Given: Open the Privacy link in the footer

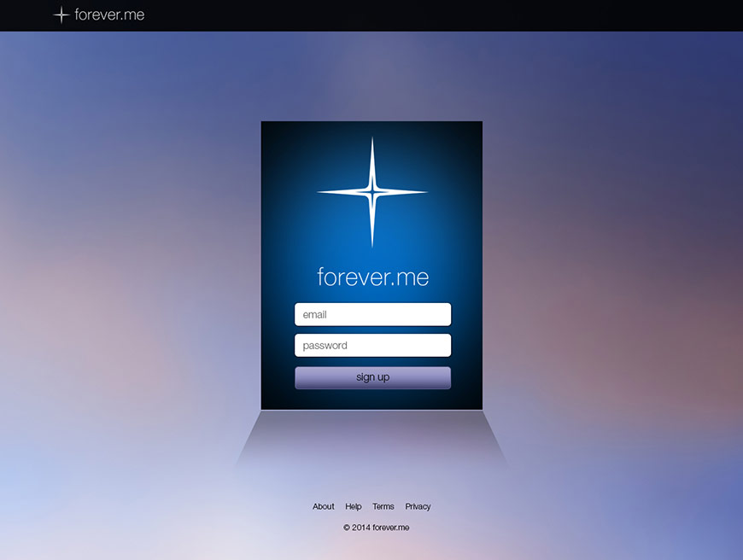Looking at the screenshot, I should pos(418,506).
